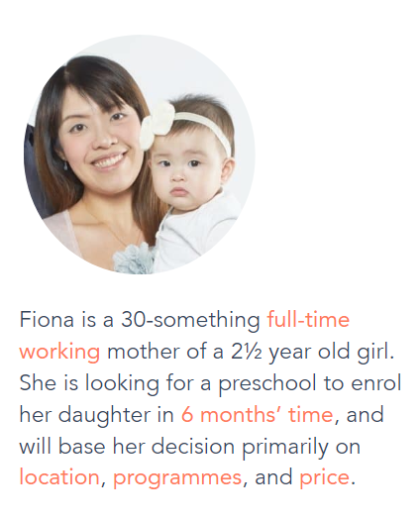Click the word 'primarily' in the paragraph
The image size is (420, 520).
coord(285,448)
